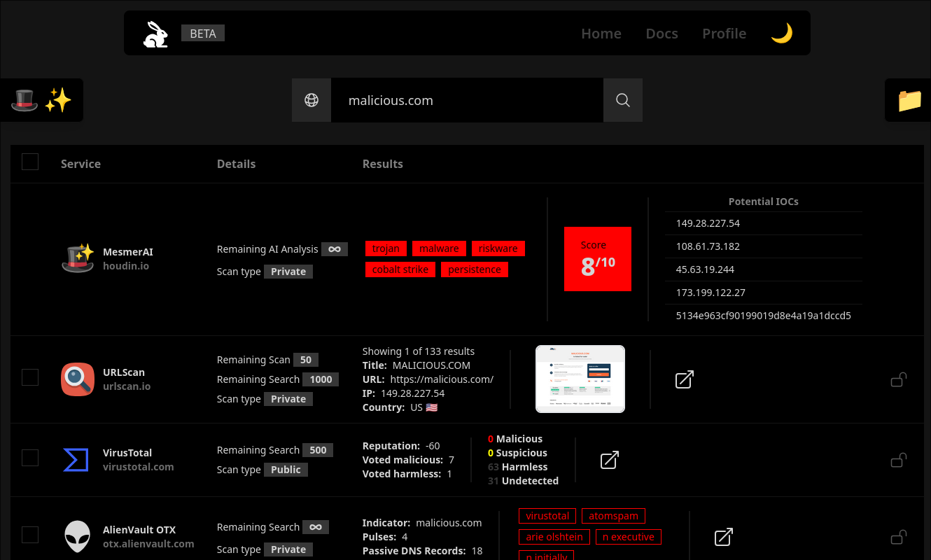Click the virustotal.com domain text
Viewport: 931px width, 560px height.
pos(138,467)
